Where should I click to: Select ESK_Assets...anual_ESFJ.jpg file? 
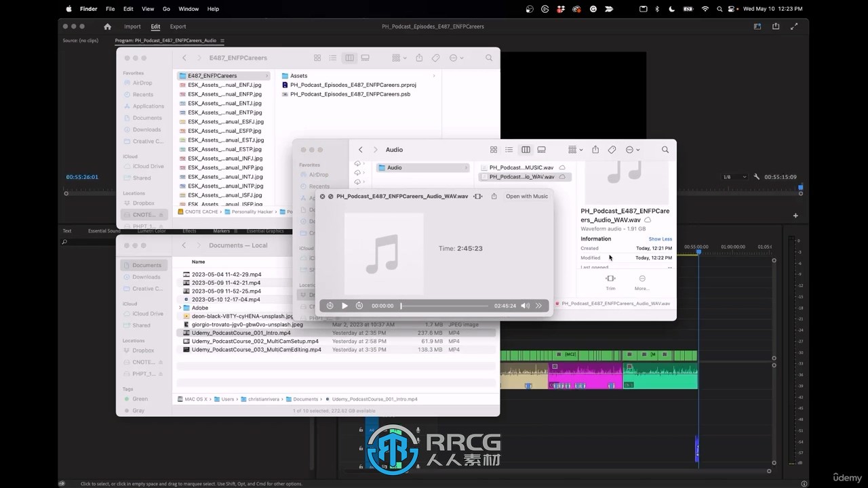[x=224, y=121]
